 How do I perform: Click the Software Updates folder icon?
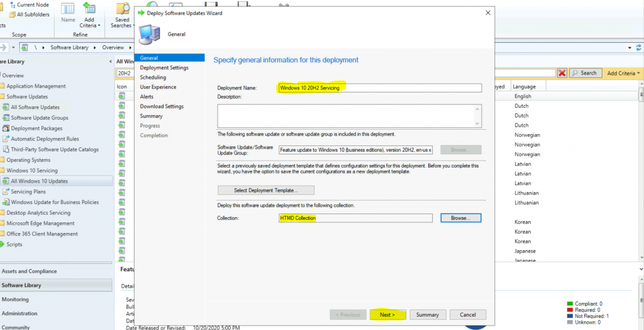(2, 97)
